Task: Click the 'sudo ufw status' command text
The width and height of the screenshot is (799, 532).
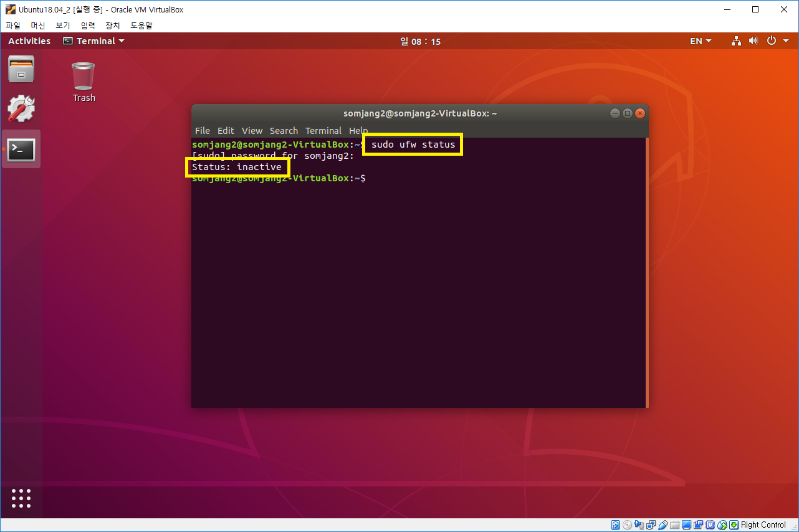Action: click(x=413, y=145)
